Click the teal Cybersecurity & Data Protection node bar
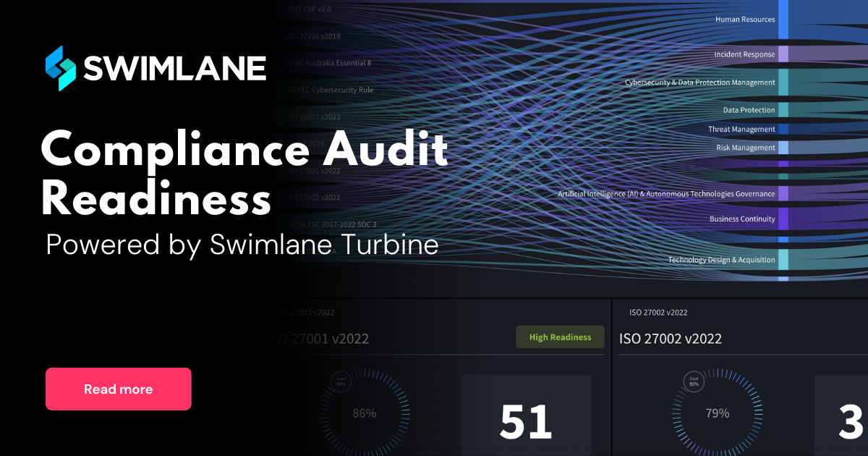This screenshot has height=456, width=868. click(x=783, y=83)
